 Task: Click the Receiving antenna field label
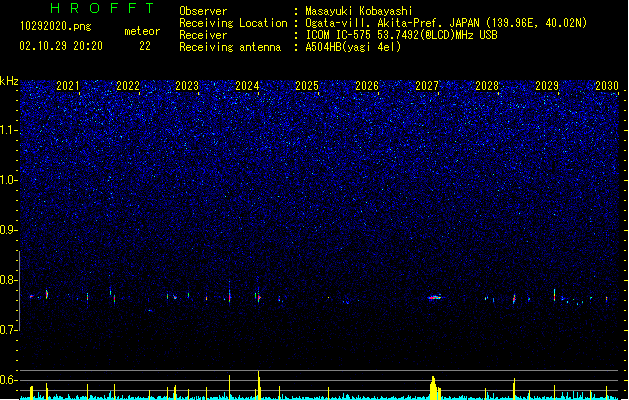click(230, 47)
